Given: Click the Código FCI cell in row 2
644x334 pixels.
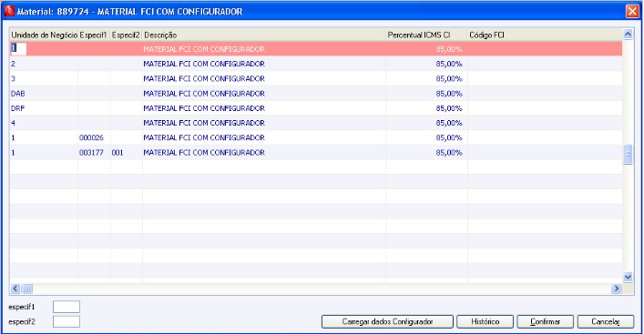Looking at the screenshot, I should pyautogui.click(x=545, y=64).
